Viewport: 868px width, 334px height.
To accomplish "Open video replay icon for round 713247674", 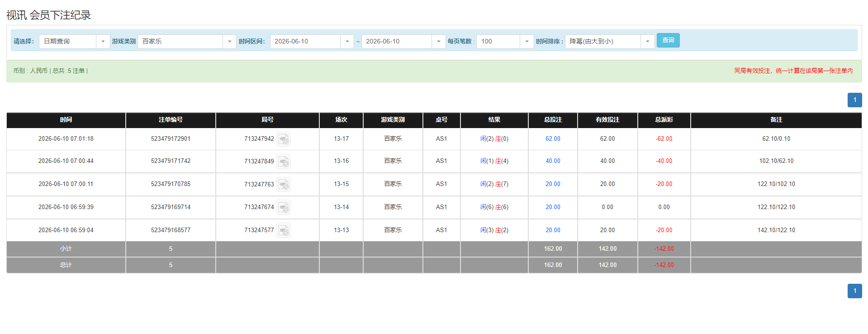I will pos(284,207).
